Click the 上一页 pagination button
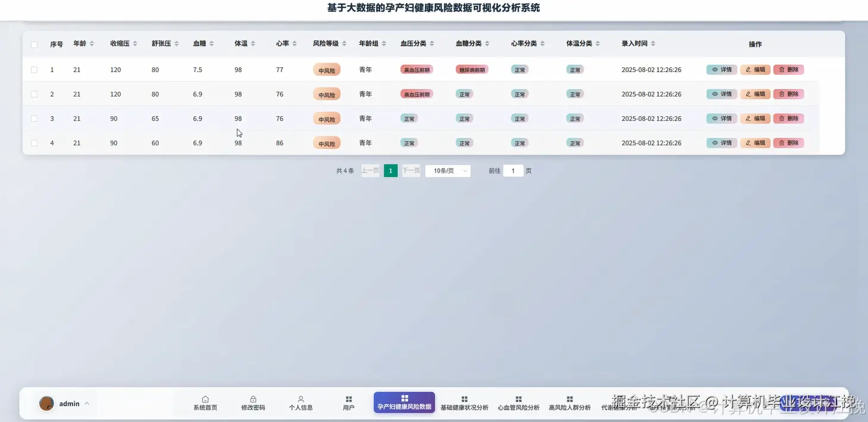 [370, 171]
